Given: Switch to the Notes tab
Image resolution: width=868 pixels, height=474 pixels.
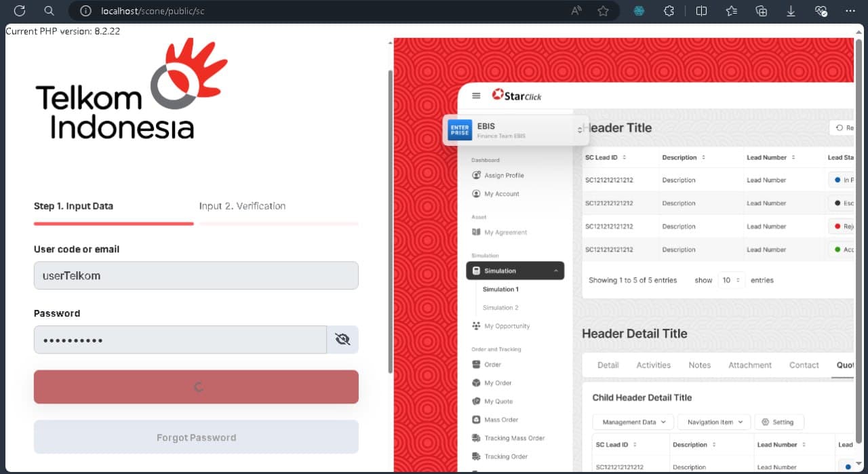Looking at the screenshot, I should coord(700,365).
